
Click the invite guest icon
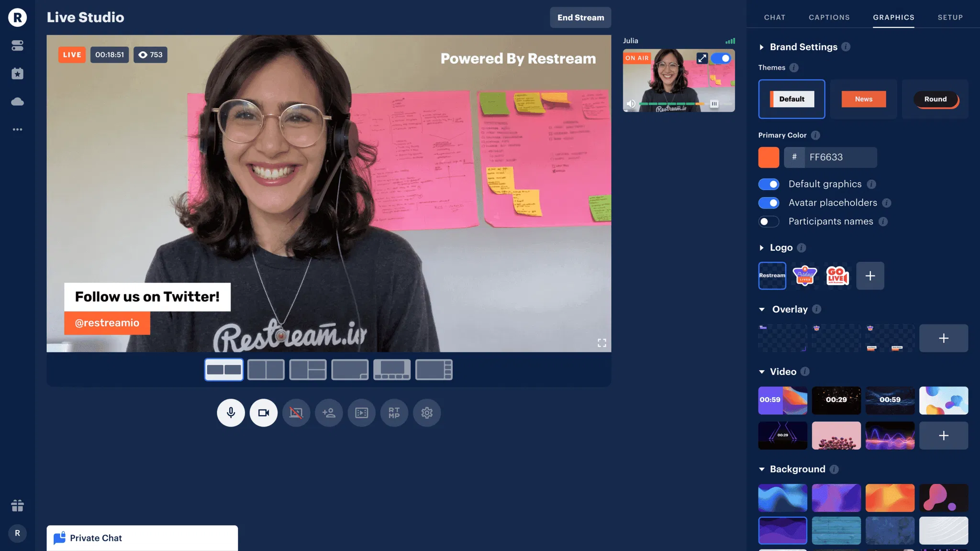(329, 412)
